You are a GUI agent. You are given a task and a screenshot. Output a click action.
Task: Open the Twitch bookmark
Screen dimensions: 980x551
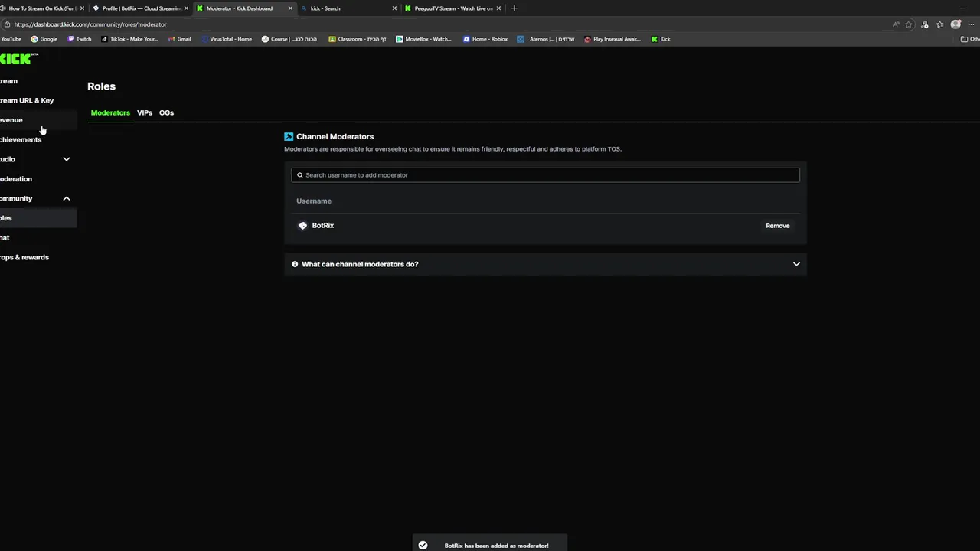coord(80,39)
